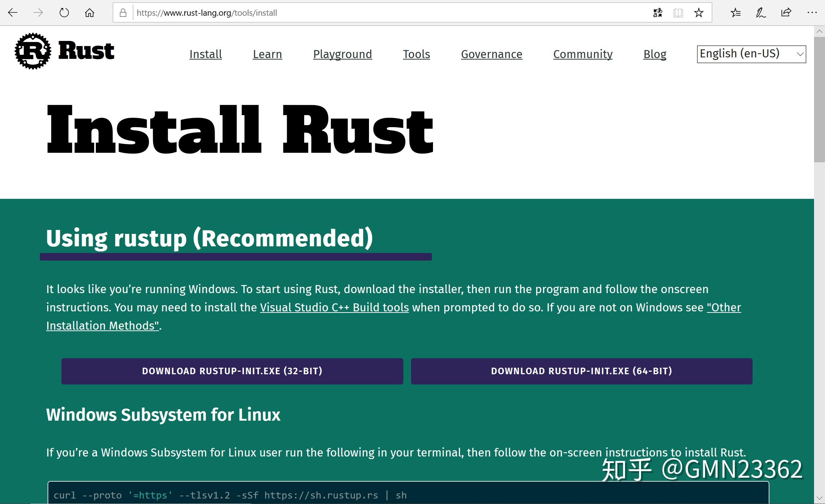
Task: Toggle reading view for this page
Action: 678,12
